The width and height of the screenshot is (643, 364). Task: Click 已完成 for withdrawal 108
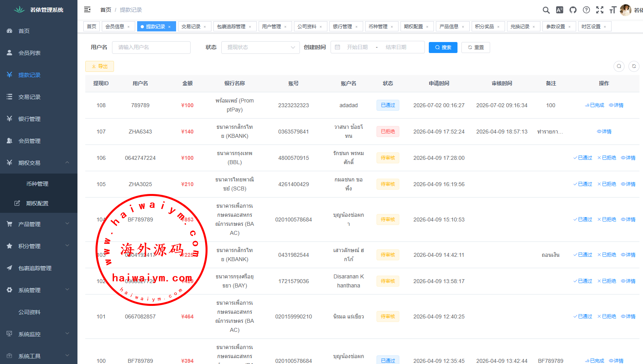[x=595, y=105]
